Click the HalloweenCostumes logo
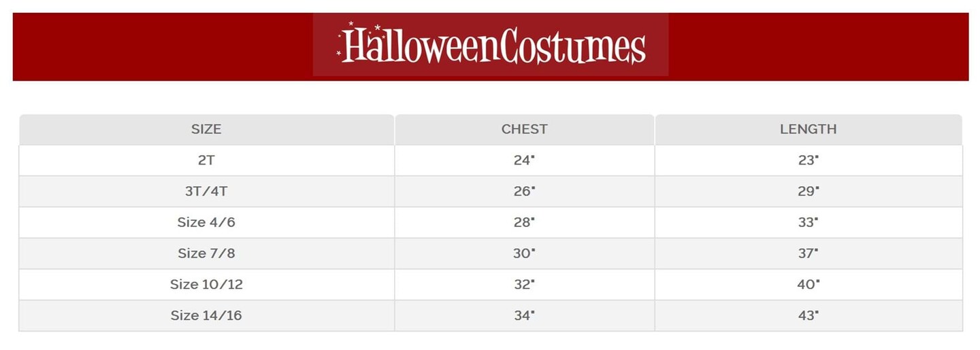This screenshot has width=980, height=350. (x=491, y=46)
